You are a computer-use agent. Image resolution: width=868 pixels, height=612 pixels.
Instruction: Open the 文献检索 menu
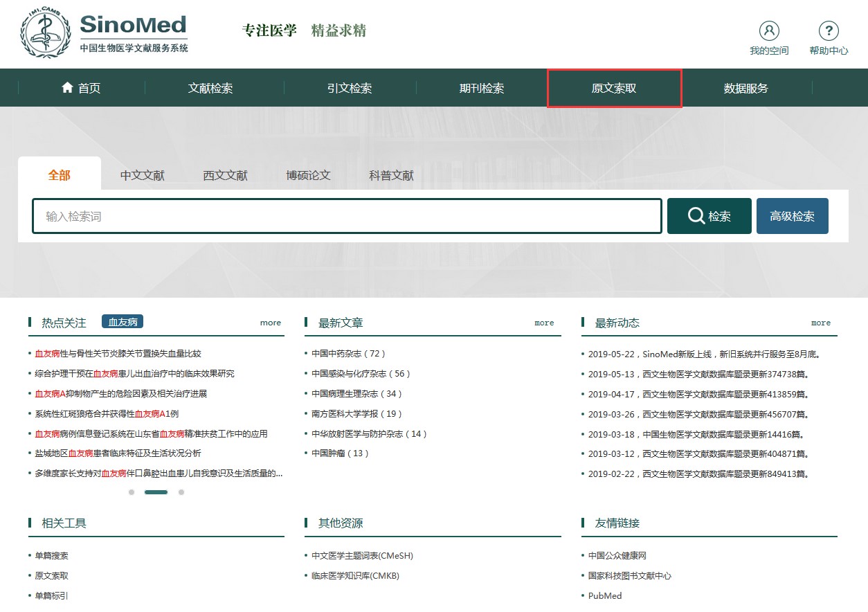pyautogui.click(x=210, y=88)
